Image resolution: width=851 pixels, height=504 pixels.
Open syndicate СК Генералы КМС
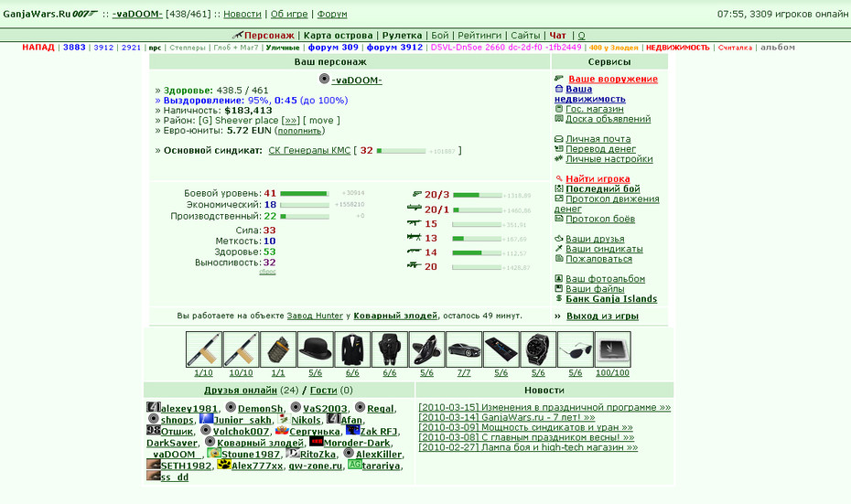click(309, 150)
